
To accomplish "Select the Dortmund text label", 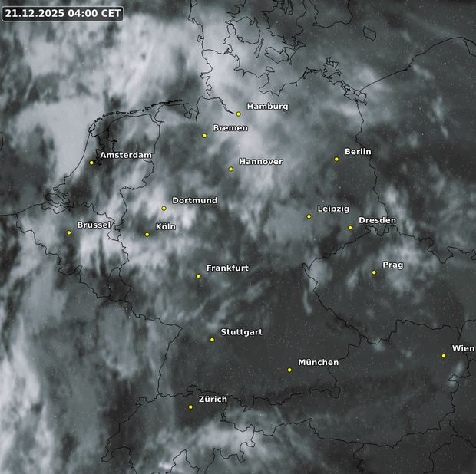I will [194, 200].
